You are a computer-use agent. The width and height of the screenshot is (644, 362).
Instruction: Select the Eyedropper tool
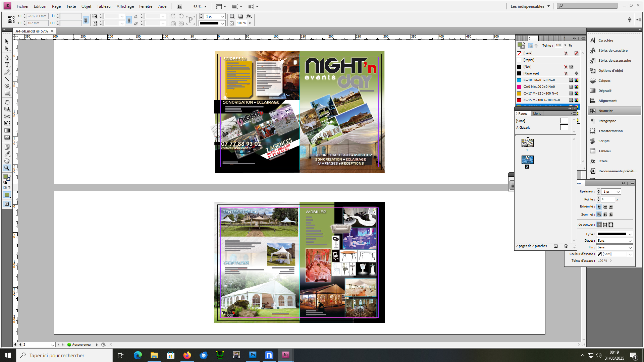7,154
